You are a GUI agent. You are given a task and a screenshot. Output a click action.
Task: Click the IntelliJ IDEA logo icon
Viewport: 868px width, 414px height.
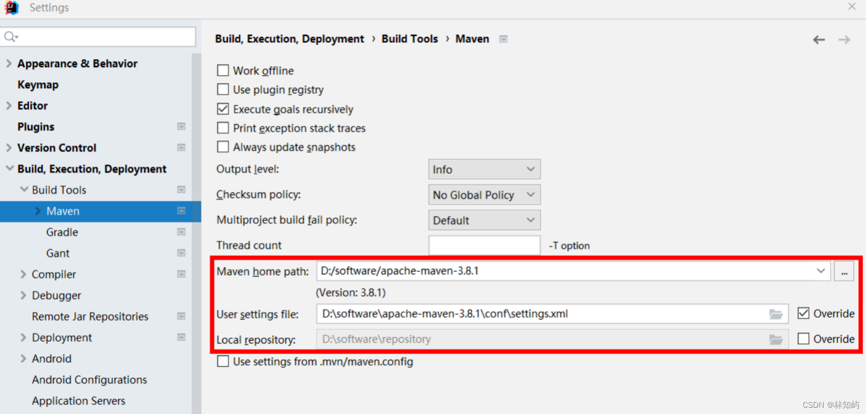(11, 8)
